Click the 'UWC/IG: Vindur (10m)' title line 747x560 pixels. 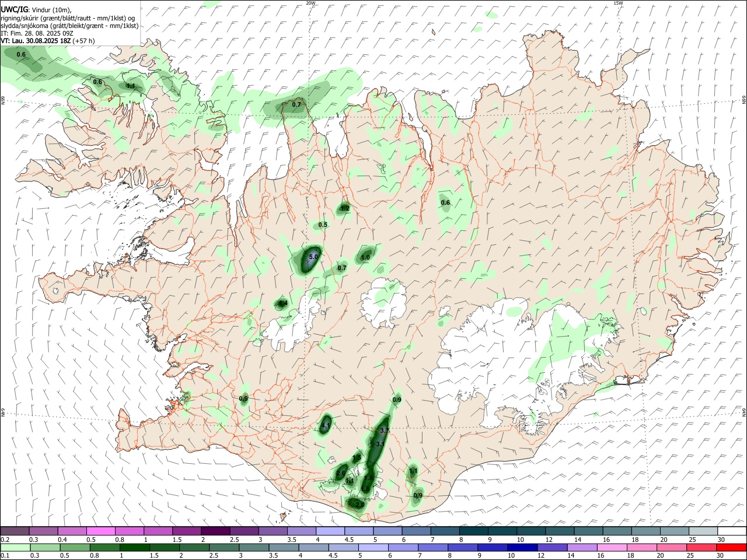[36, 10]
